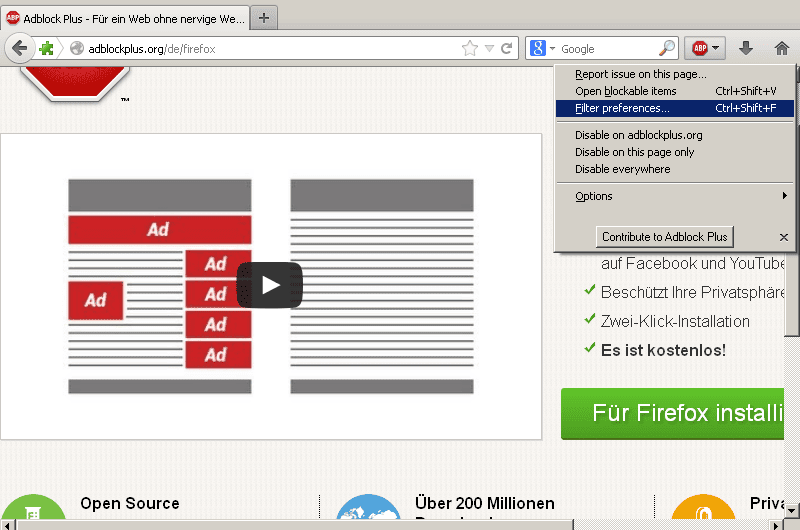This screenshot has width=800, height=530.
Task: Choose Disable on this page only
Action: point(674,152)
